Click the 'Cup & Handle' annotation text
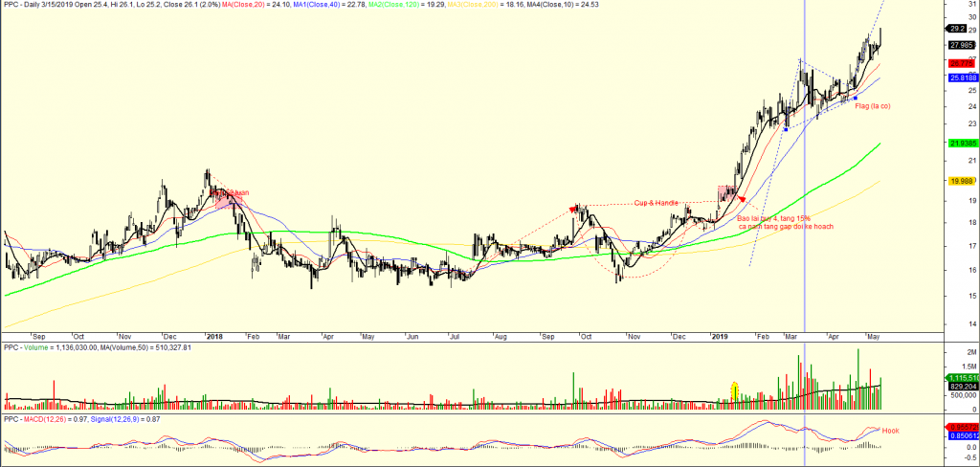980x467 pixels. click(x=657, y=203)
